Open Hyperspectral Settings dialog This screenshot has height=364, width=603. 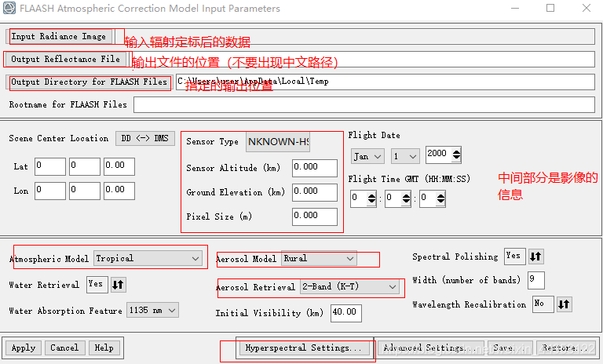(x=303, y=348)
